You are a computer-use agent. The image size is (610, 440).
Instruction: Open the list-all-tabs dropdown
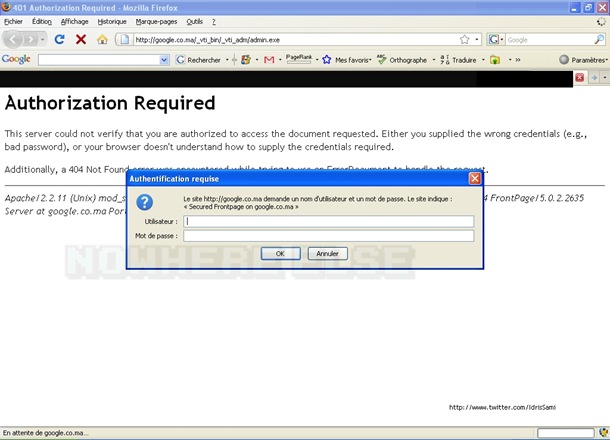click(x=605, y=77)
